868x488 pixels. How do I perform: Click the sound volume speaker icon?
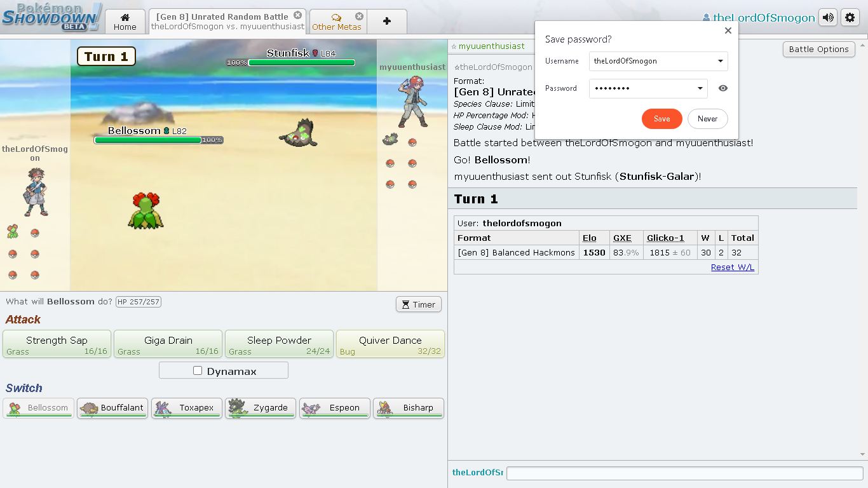(x=828, y=18)
